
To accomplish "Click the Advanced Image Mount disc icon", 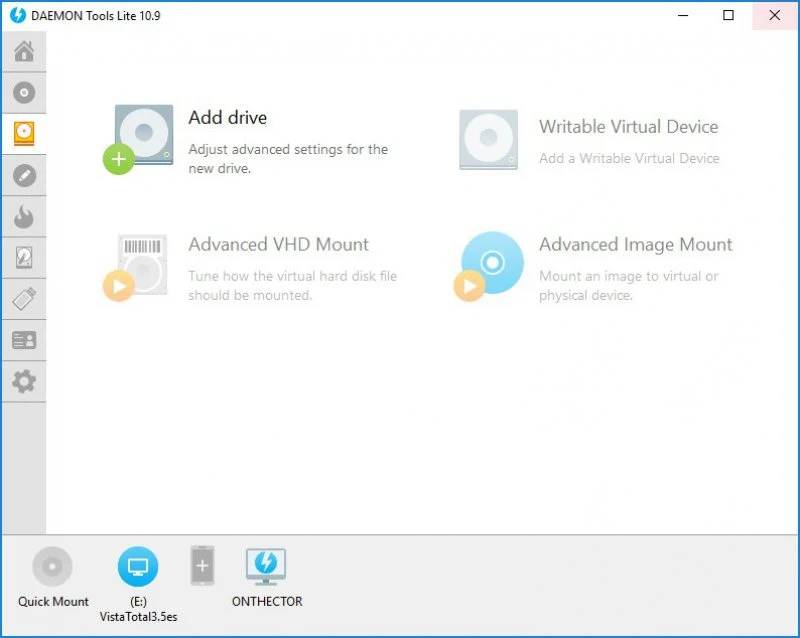I will pos(490,264).
